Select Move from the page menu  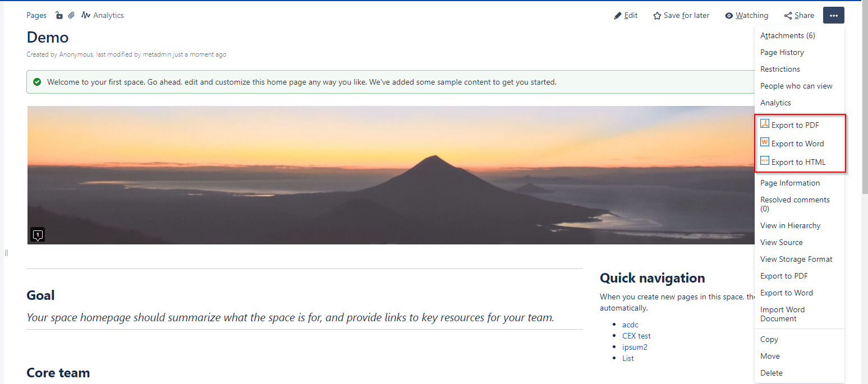click(800, 356)
